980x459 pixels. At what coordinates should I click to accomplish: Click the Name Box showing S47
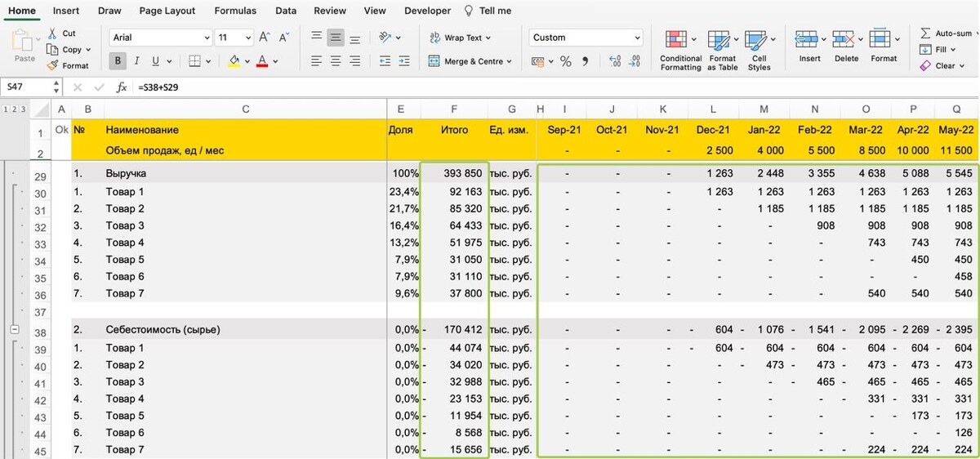tap(28, 87)
